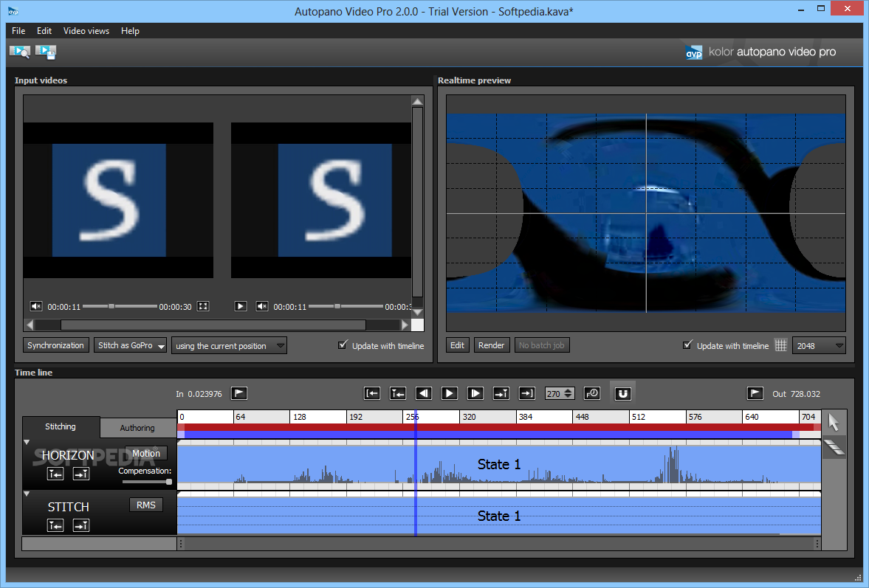Image resolution: width=869 pixels, height=588 pixels.
Task: Toggle the magnet snapping button
Action: click(622, 393)
